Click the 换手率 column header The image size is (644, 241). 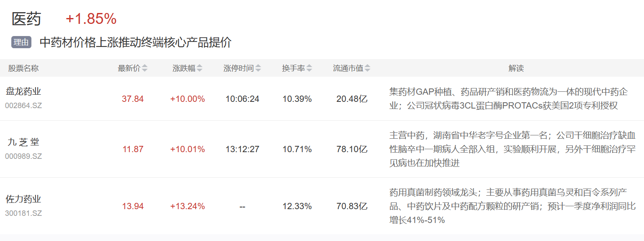coord(294,68)
